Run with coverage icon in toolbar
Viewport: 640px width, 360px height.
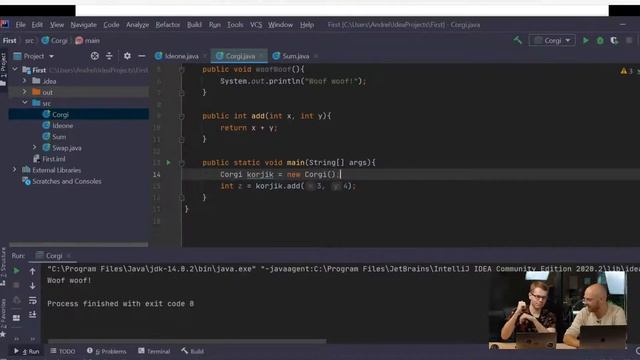614,40
